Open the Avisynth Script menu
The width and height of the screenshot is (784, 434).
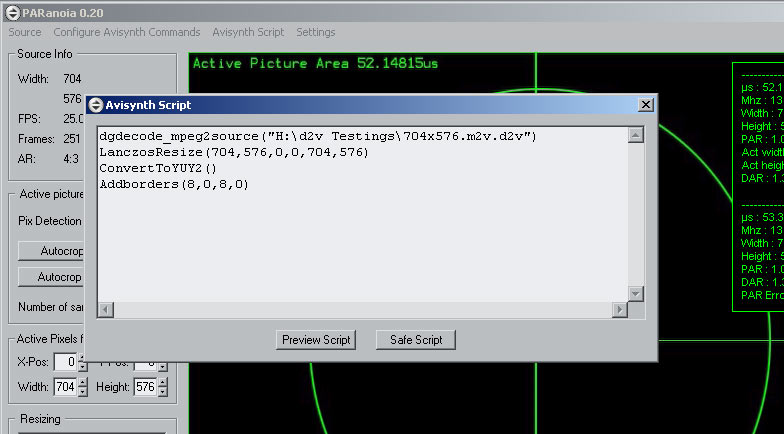pyautogui.click(x=248, y=32)
